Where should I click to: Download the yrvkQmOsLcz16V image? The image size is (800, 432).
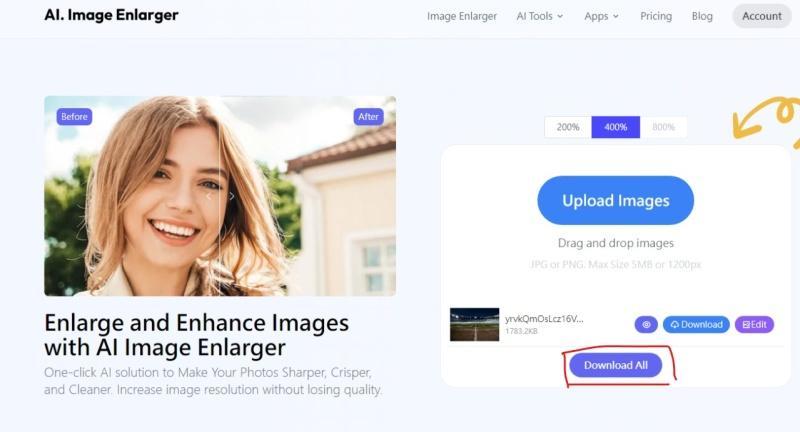[696, 324]
